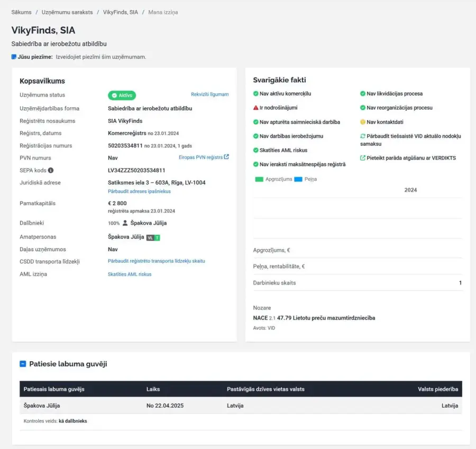476x449 pixels.
Task: Click the Mana izziņa breadcrumb item
Action: click(163, 12)
